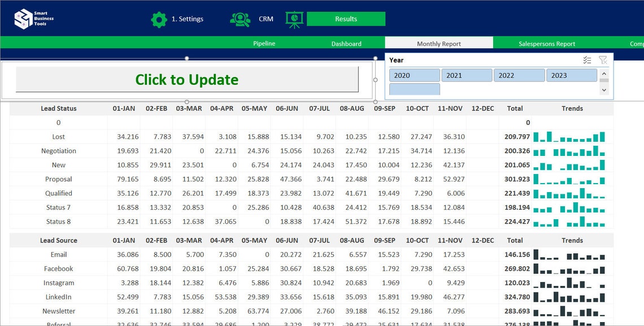Open the CRM section

coord(266,19)
